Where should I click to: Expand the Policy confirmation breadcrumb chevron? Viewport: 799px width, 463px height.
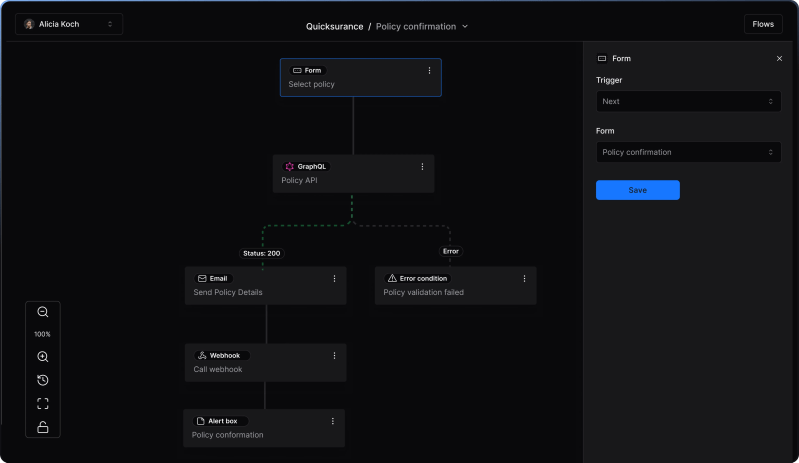tap(465, 26)
